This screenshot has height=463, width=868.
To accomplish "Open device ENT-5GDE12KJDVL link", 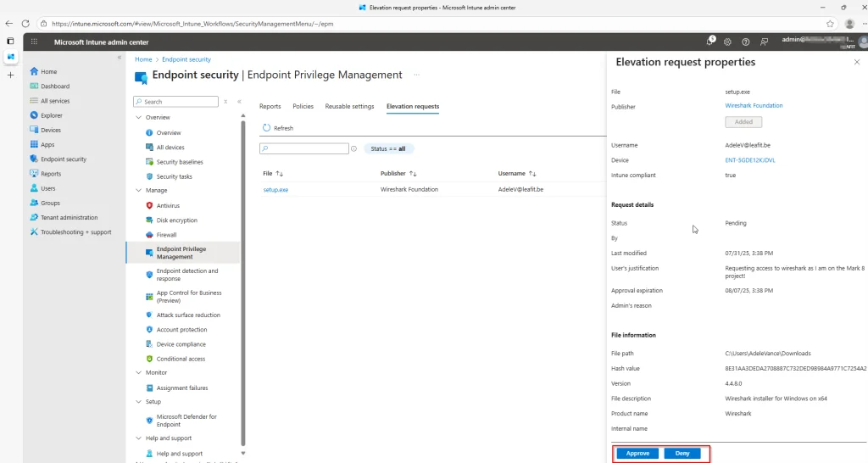I will pyautogui.click(x=749, y=160).
